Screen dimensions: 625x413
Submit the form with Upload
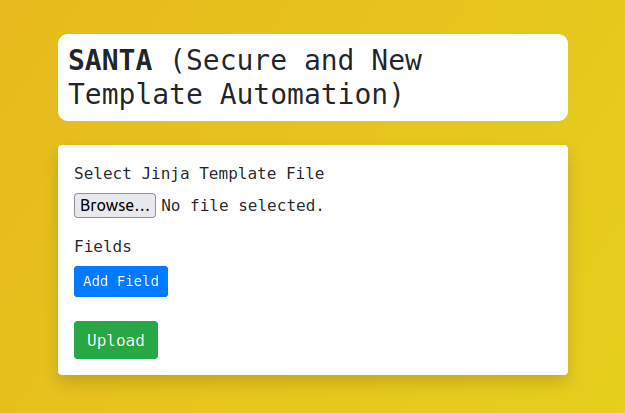pyautogui.click(x=116, y=340)
